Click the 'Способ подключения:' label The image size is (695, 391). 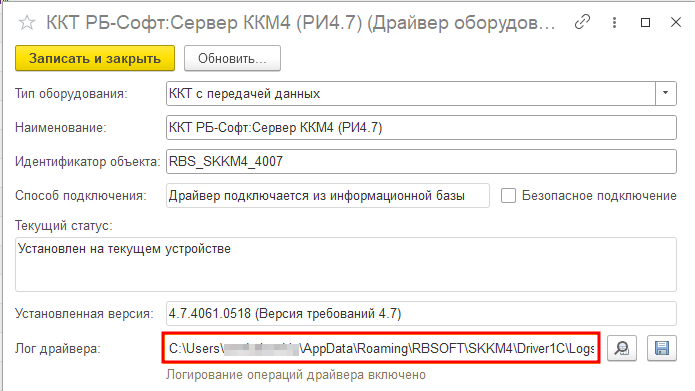point(81,196)
